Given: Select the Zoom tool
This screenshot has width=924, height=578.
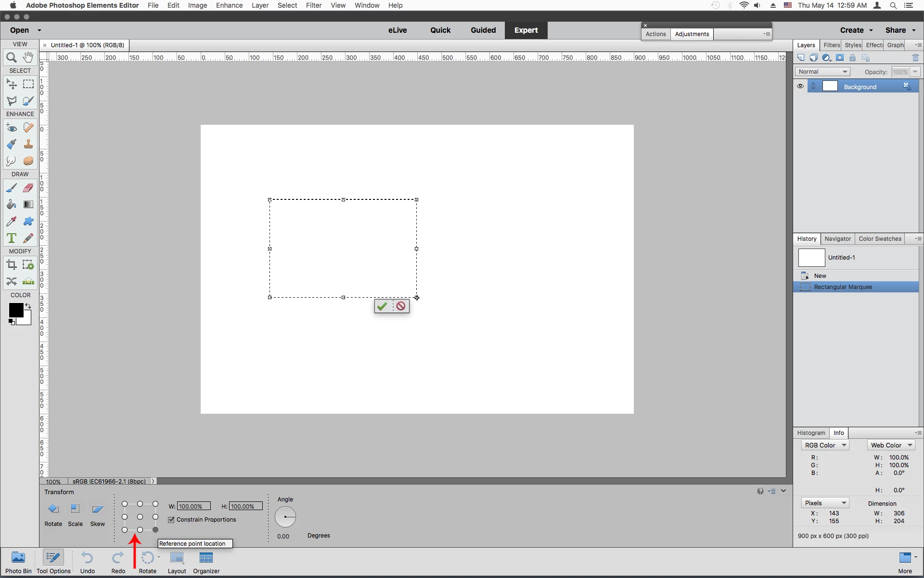Looking at the screenshot, I should pos(11,58).
